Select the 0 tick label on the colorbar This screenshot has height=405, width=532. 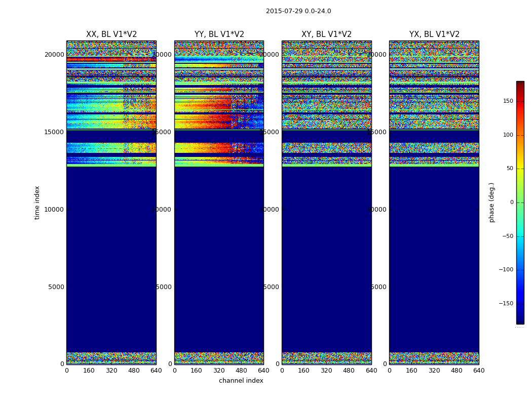tap(511, 202)
